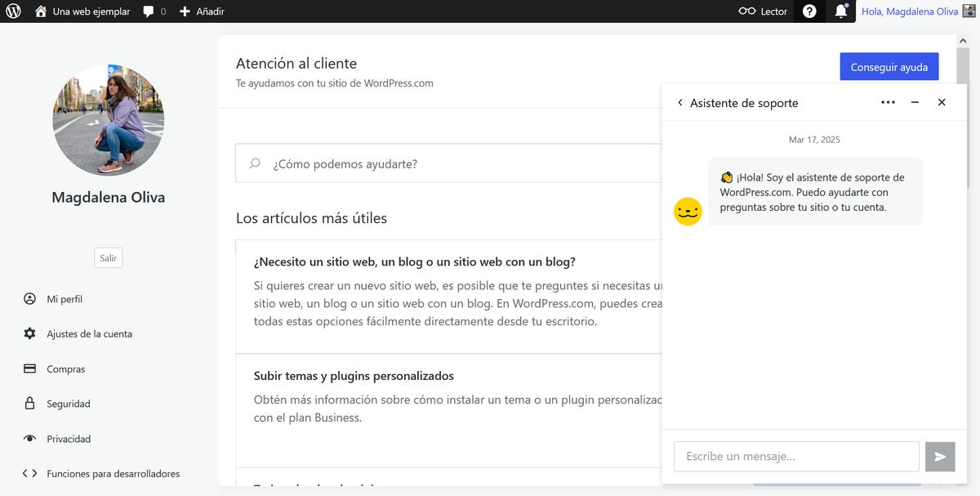The image size is (980, 496).
Task: Click the back chevron in Asistente de soporte
Action: tap(680, 102)
